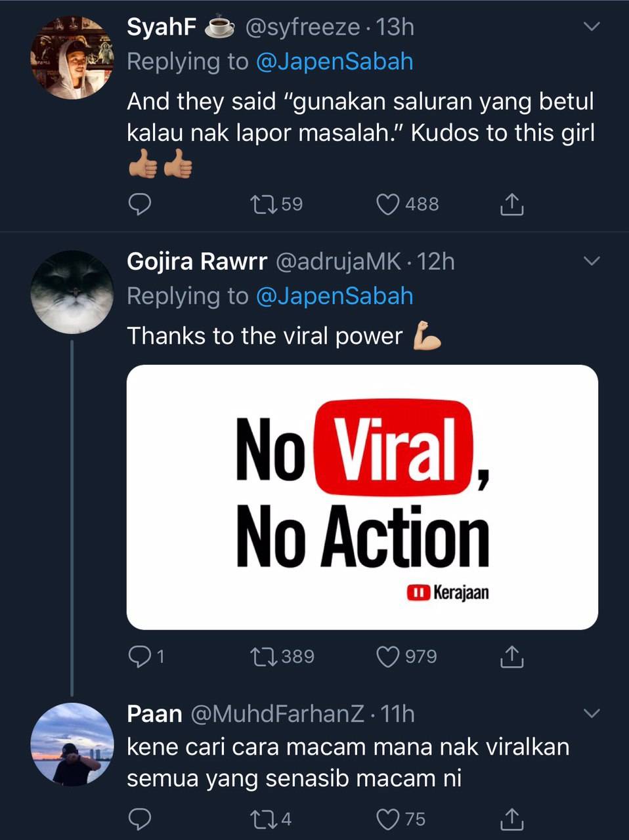Viewport: 629px width, 840px height.
Task: Open the No Viral No Action image
Action: pyautogui.click(x=362, y=497)
